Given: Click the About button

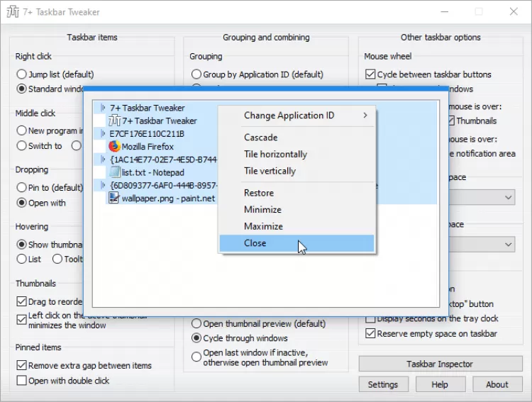Looking at the screenshot, I should coord(497,384).
